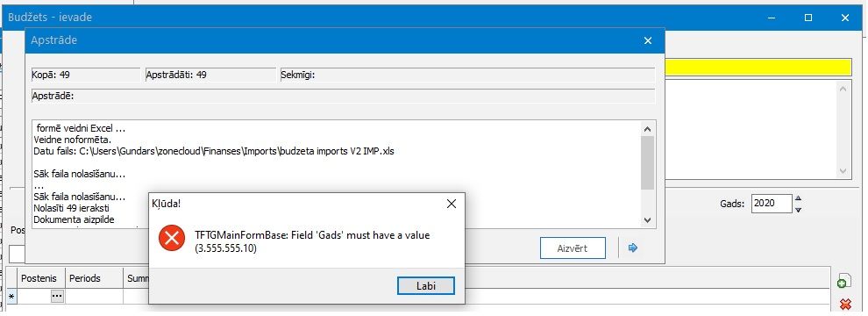
Task: Decrease the Gads year value
Action: click(798, 210)
